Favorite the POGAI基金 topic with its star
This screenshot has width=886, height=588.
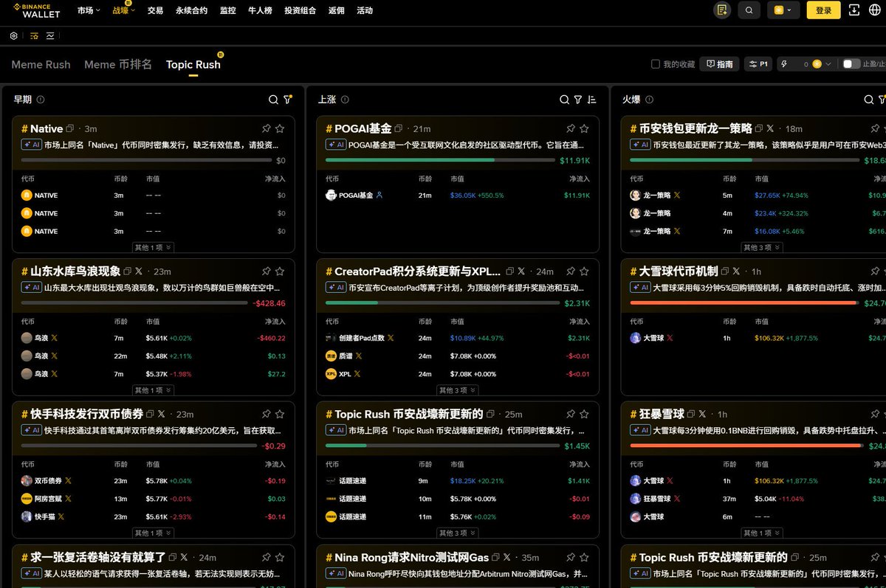click(x=584, y=128)
